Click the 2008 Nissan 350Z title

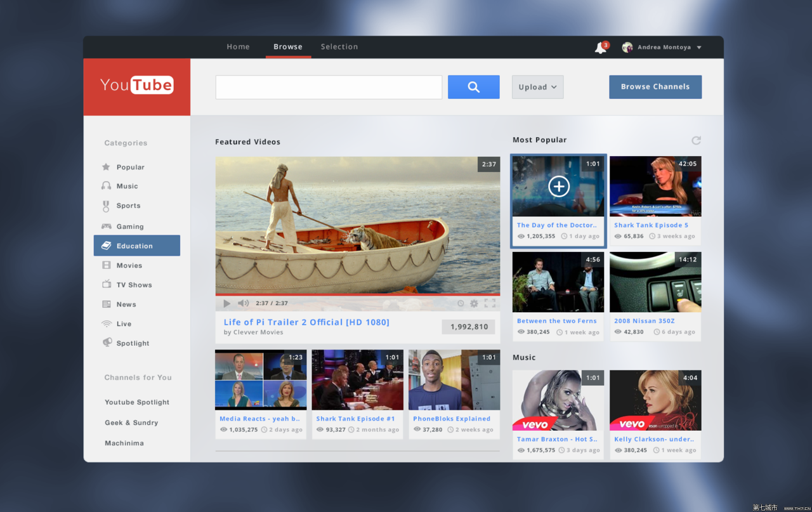644,321
